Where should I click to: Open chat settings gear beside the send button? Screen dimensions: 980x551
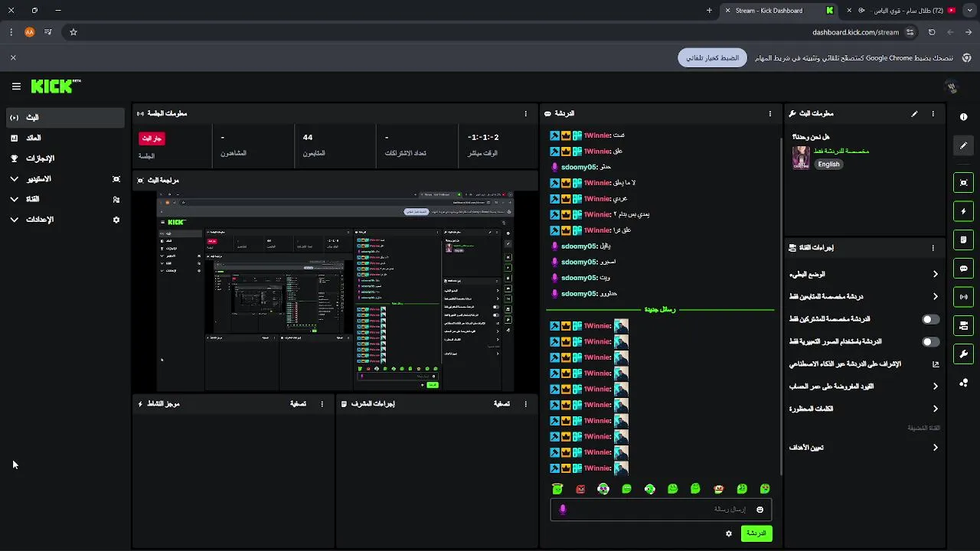tap(729, 533)
